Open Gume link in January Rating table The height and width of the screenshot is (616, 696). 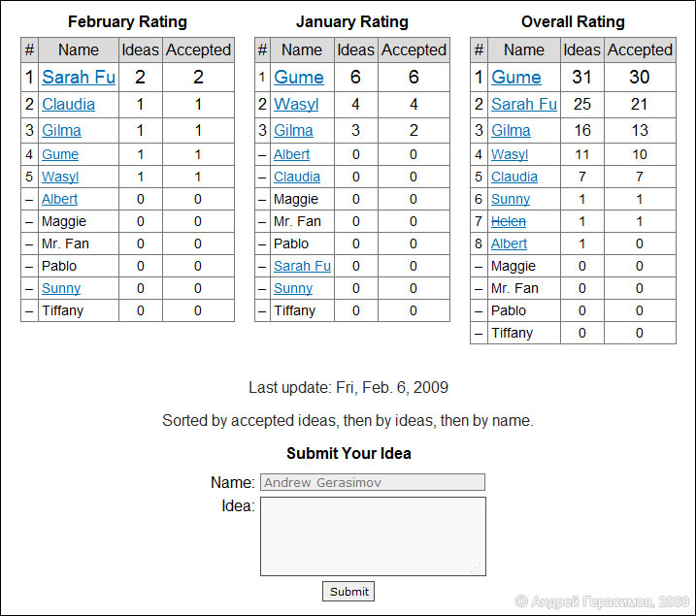coord(299,78)
